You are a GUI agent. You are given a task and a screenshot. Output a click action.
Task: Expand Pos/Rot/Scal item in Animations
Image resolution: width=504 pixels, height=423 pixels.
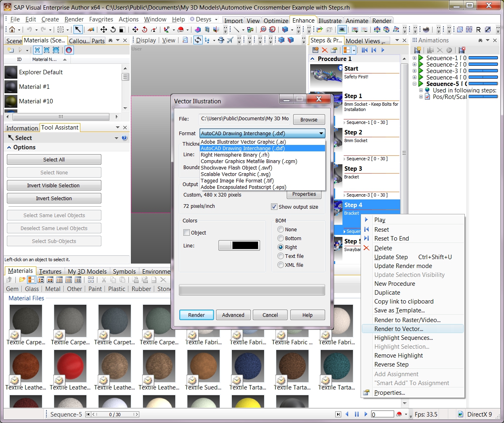(x=421, y=97)
